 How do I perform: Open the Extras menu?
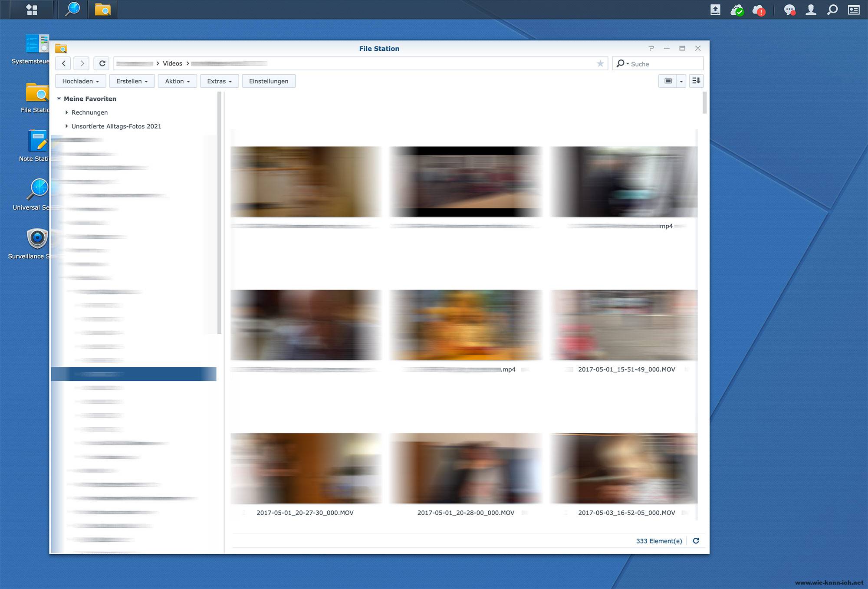(219, 81)
